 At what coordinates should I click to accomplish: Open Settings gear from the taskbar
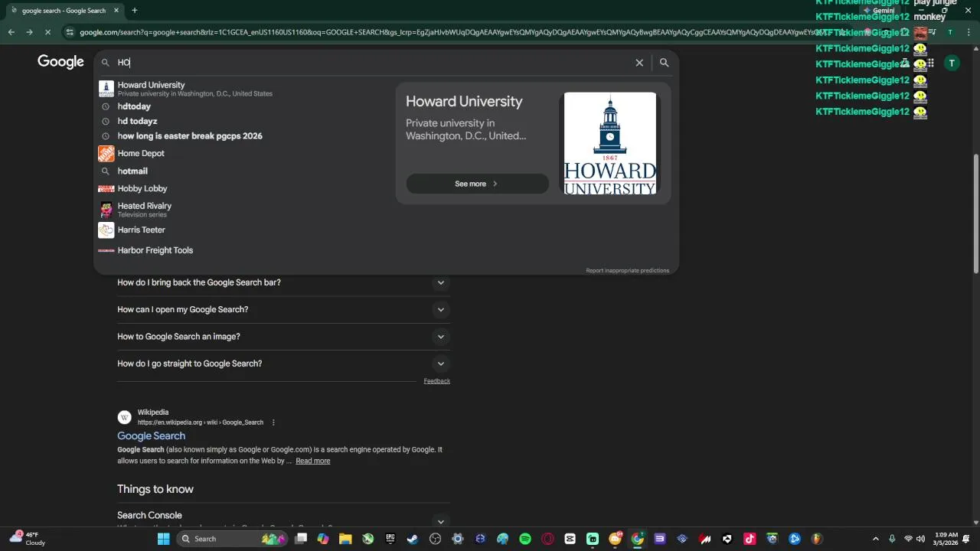pos(458,539)
